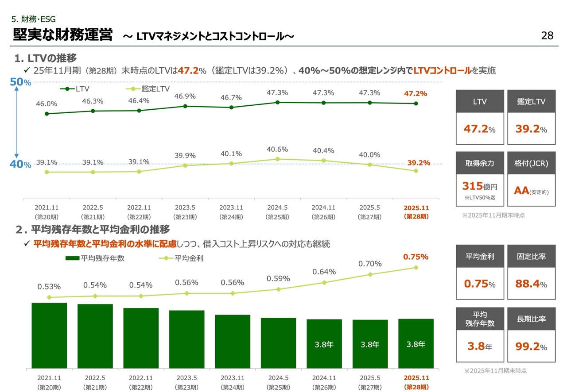
Task: Click the 鑑定LTV data point labeled 40.6%
Action: (277, 159)
